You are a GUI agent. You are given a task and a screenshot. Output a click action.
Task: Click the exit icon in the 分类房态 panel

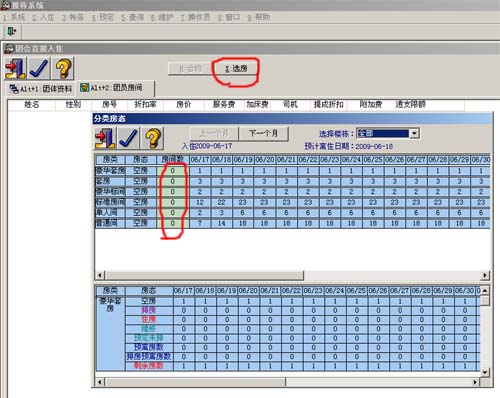click(105, 138)
